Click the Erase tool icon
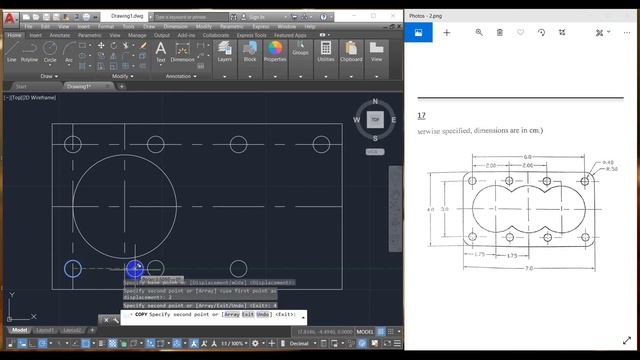This screenshot has height=360, width=640. click(143, 45)
